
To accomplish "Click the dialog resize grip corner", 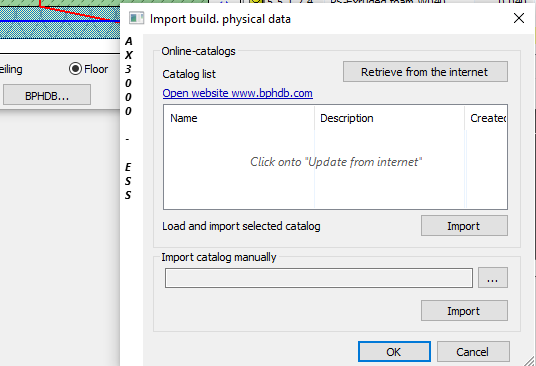I will coord(530,361).
